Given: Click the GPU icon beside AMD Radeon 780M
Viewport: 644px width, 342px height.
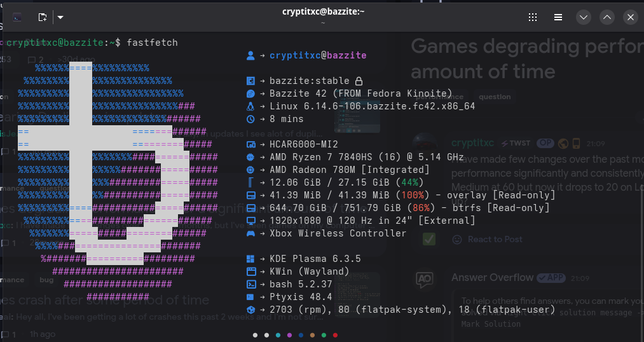Looking at the screenshot, I should coord(250,170).
